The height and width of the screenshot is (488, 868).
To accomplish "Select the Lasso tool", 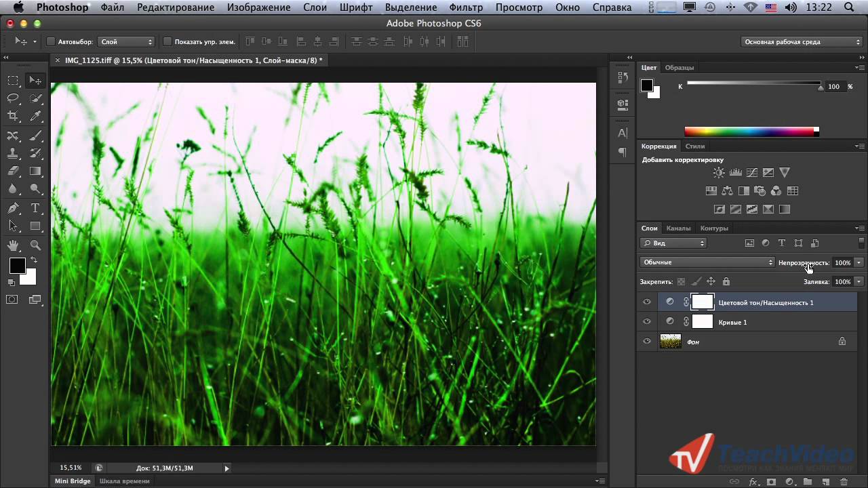I will click(13, 99).
